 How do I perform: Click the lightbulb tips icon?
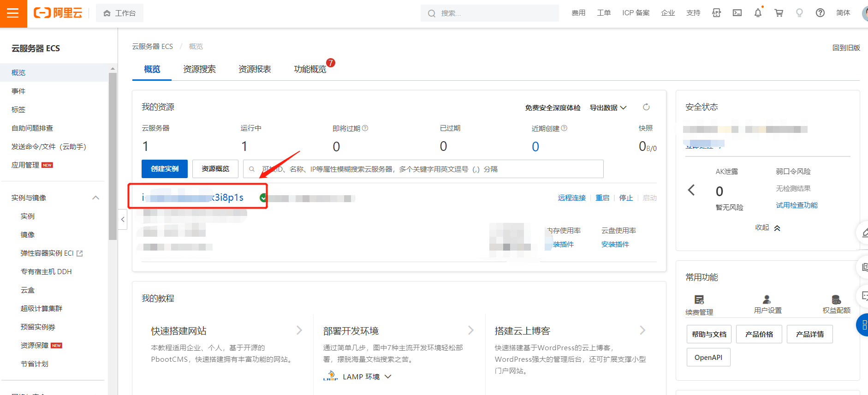(799, 13)
